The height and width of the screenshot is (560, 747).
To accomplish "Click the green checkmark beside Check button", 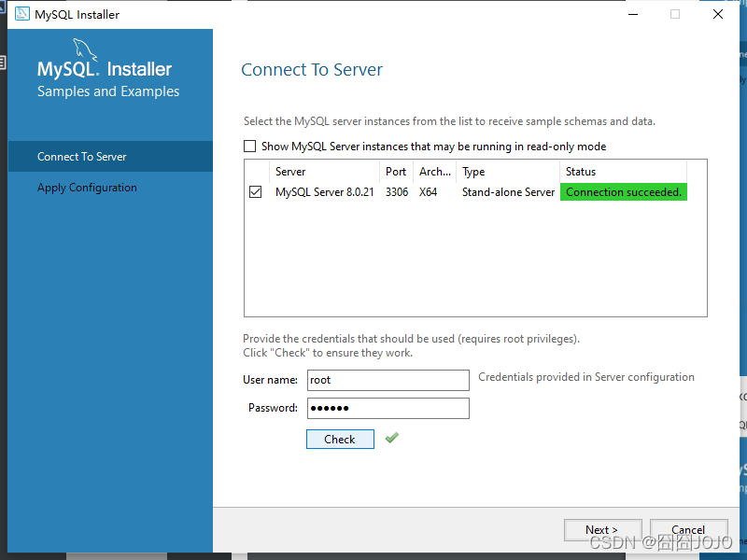I will coord(391,438).
